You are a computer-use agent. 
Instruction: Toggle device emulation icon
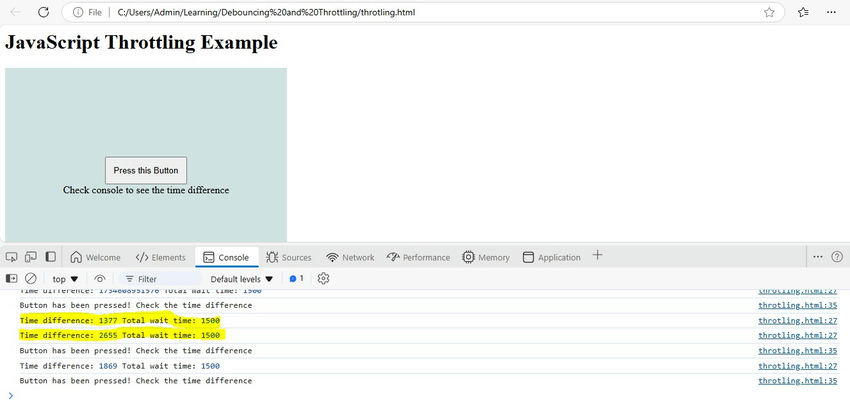[x=31, y=257]
